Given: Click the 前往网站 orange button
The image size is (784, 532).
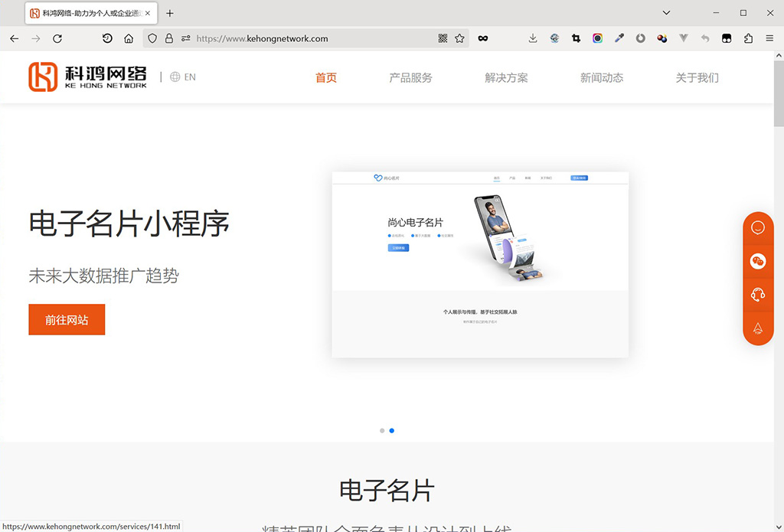Looking at the screenshot, I should (x=67, y=319).
